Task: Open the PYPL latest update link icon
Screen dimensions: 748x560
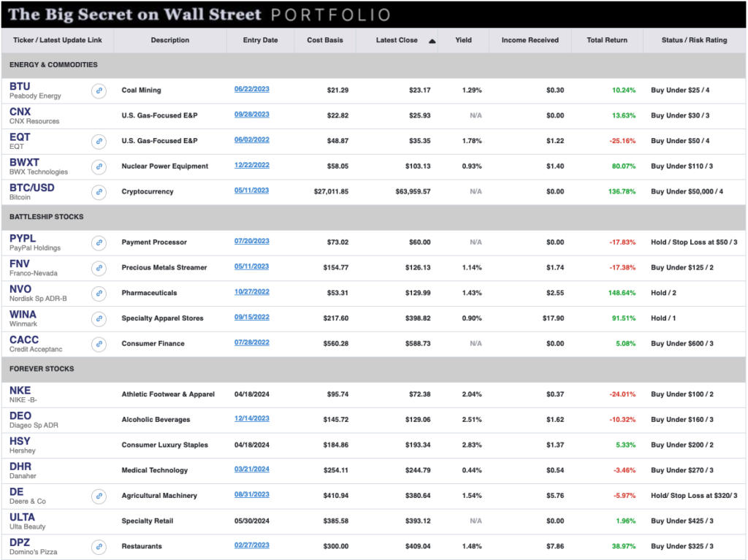Action: click(99, 242)
